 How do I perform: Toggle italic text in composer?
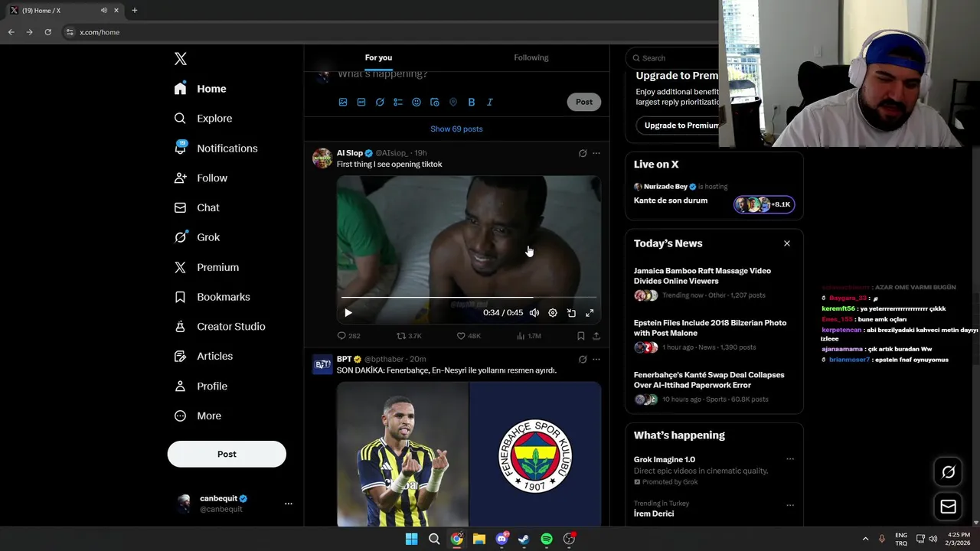coord(490,102)
